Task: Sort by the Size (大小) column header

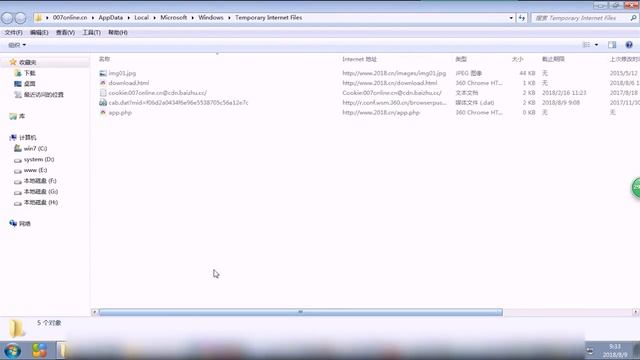Action: pyautogui.click(x=518, y=59)
